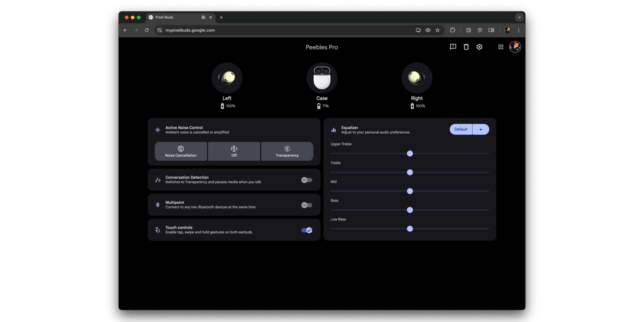Open a new browser tab
This screenshot has width=644, height=322.
point(221,17)
